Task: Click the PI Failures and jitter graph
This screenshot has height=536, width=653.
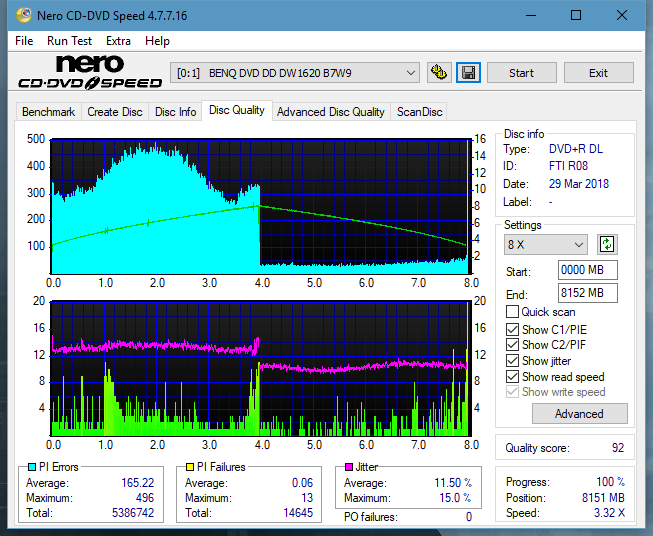Action: click(261, 368)
